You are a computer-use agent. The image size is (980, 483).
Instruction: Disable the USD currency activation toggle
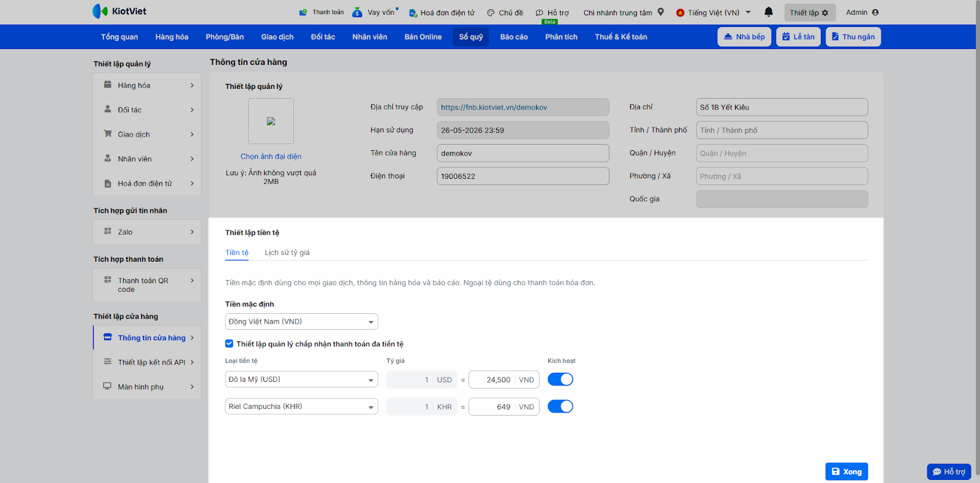(560, 379)
